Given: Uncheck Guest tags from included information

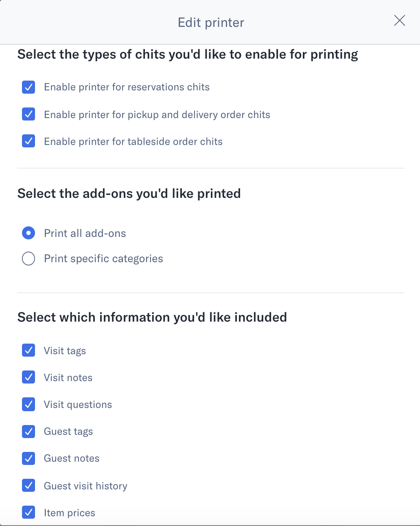Looking at the screenshot, I should pyautogui.click(x=28, y=432).
